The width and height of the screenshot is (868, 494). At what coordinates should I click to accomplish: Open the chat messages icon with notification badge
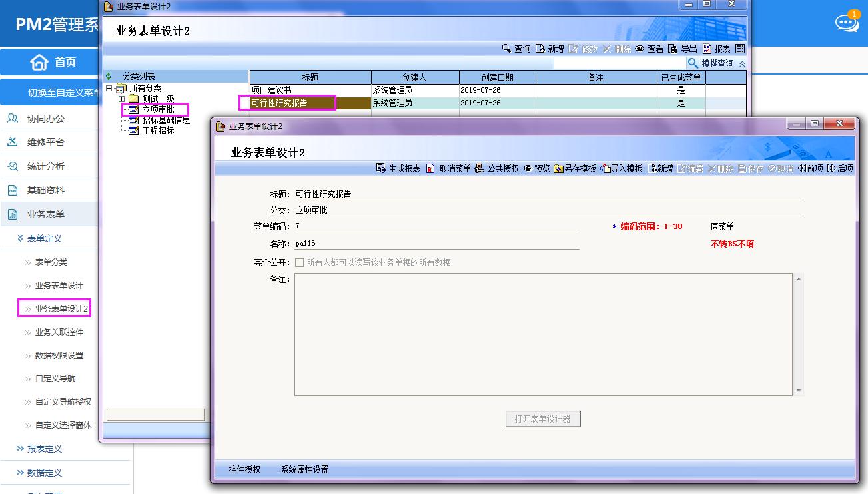pyautogui.click(x=846, y=23)
